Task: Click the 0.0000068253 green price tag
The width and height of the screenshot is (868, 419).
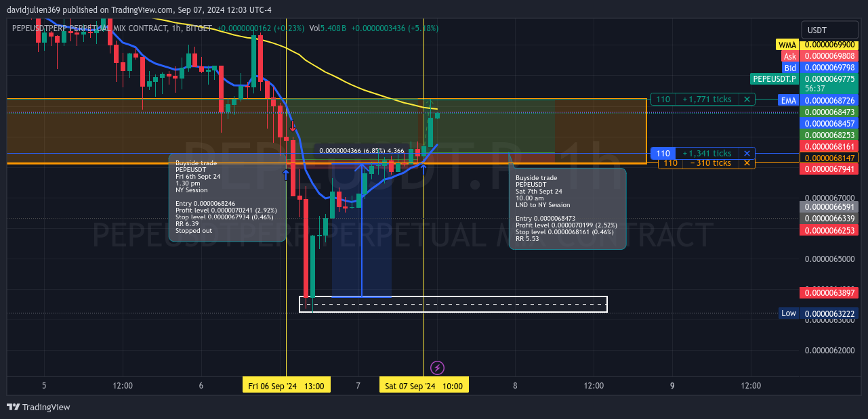Action: click(830, 135)
